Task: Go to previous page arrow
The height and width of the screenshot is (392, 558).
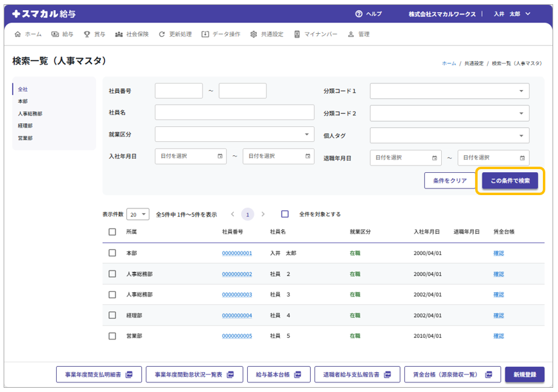Action: [233, 214]
